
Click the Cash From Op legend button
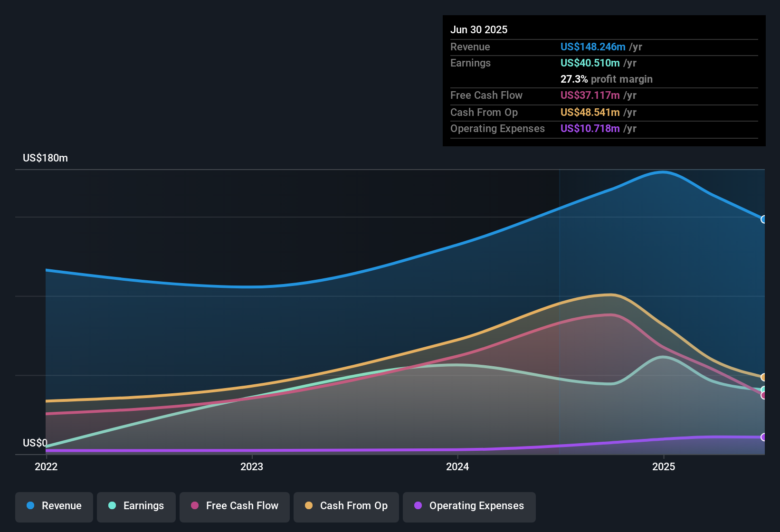tap(346, 506)
